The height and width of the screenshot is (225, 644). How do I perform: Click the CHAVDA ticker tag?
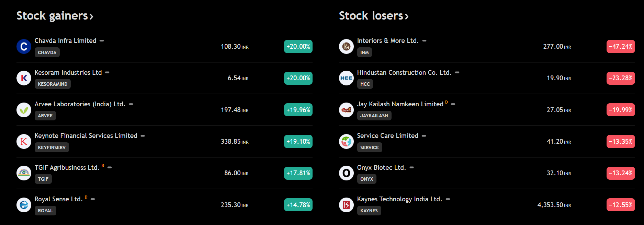pyautogui.click(x=47, y=52)
